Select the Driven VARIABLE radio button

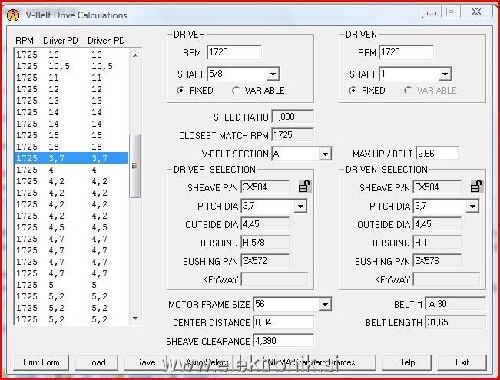click(x=408, y=90)
